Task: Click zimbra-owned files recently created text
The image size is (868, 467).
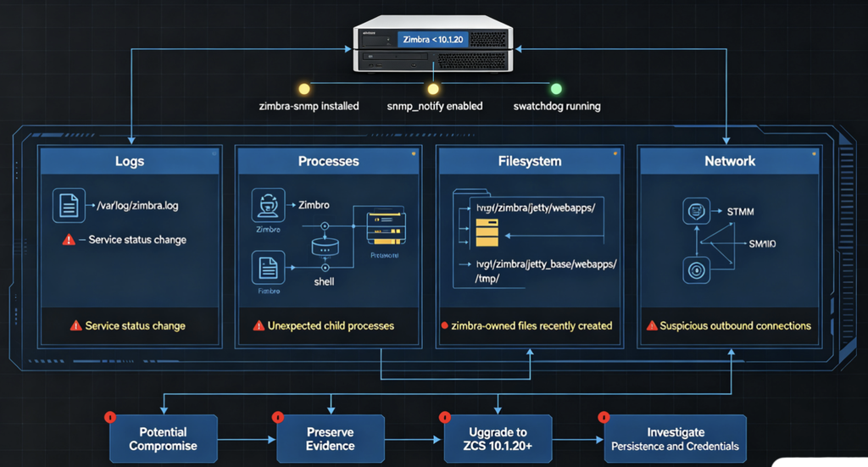Action: point(531,326)
